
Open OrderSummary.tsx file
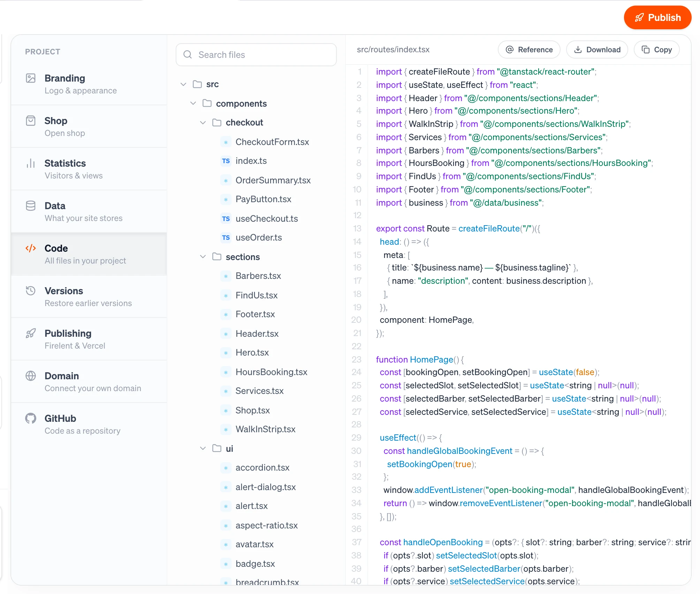tap(273, 180)
